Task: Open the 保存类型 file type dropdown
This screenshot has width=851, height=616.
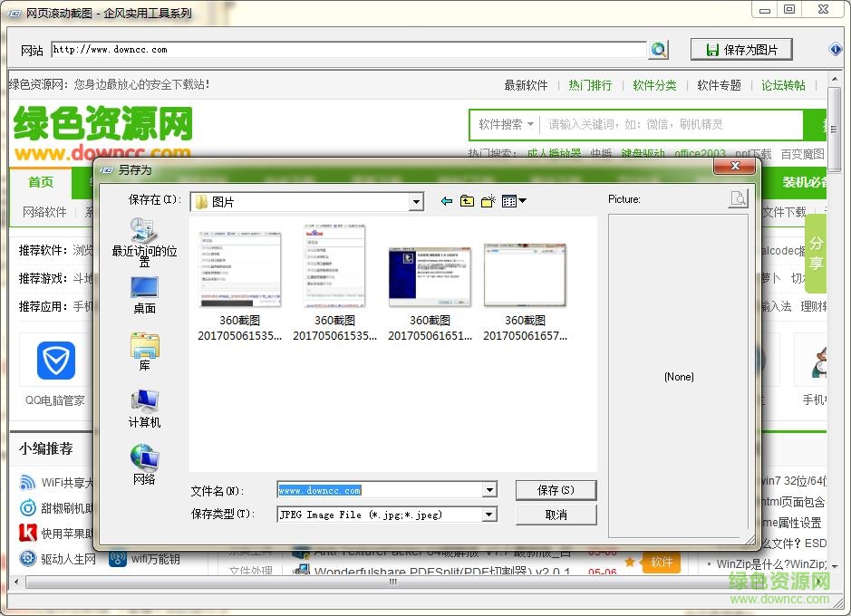Action: tap(489, 514)
